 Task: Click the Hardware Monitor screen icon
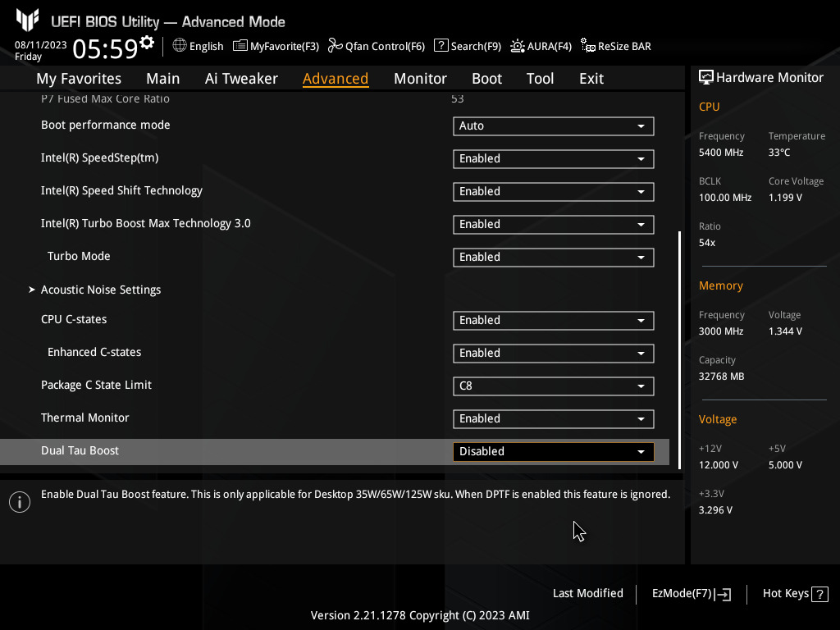tap(706, 77)
